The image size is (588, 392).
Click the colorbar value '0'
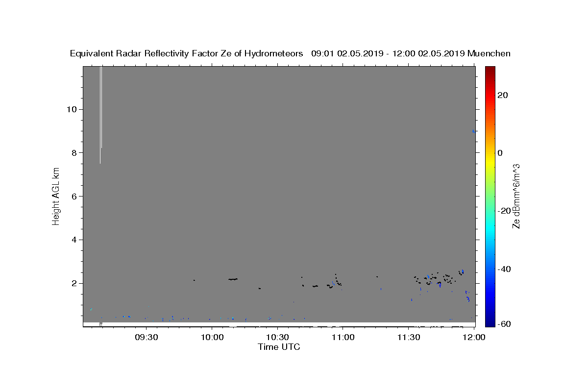(500, 153)
